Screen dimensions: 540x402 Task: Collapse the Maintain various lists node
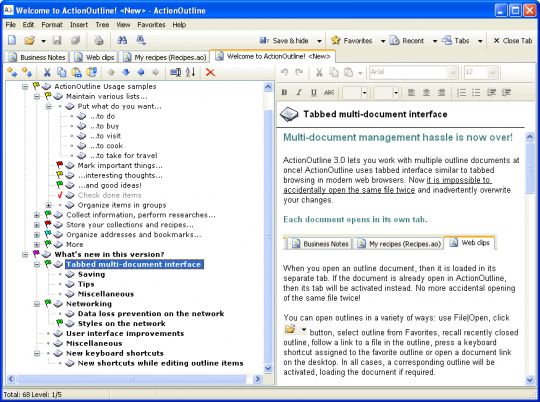tap(37, 96)
